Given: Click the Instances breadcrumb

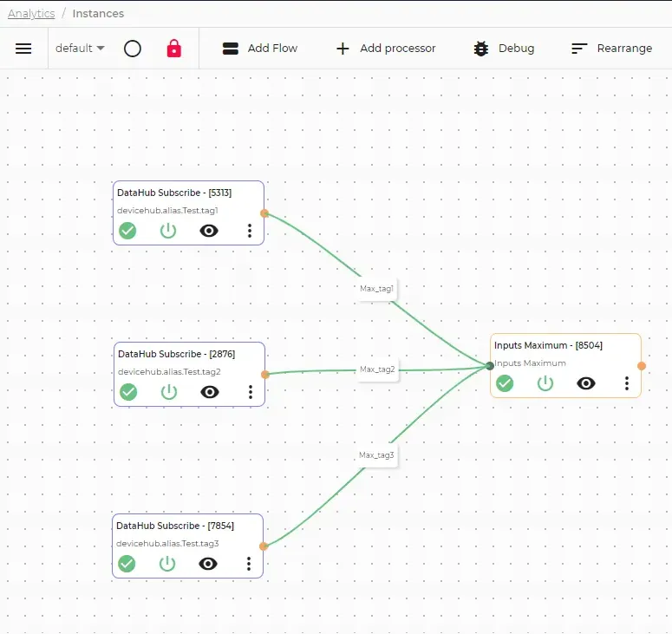Looking at the screenshot, I should tap(98, 13).
